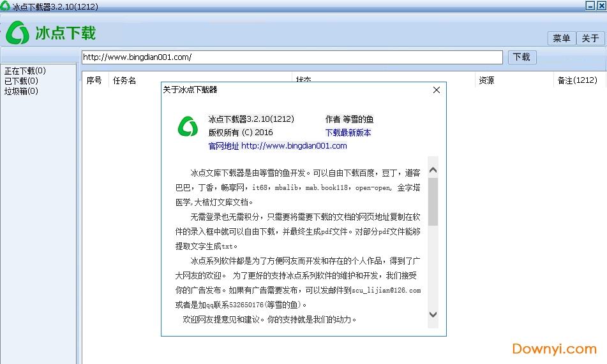This screenshot has height=364, width=607.
Task: Click the scroll down arrow in About dialog
Action: pyautogui.click(x=433, y=314)
